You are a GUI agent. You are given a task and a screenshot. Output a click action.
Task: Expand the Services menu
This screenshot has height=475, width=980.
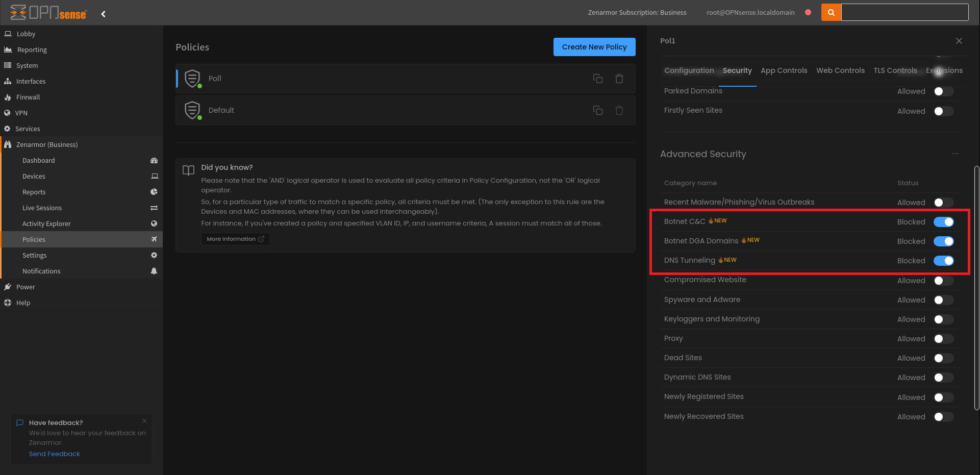[x=82, y=129]
